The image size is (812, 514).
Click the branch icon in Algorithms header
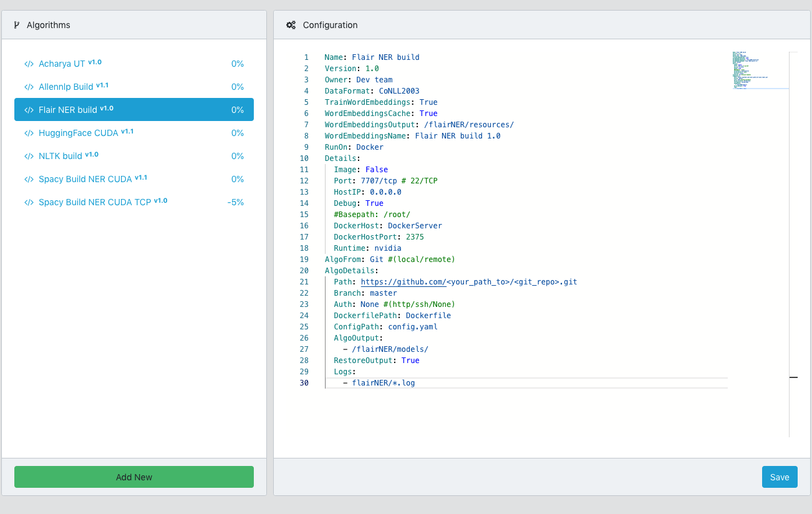coord(17,25)
